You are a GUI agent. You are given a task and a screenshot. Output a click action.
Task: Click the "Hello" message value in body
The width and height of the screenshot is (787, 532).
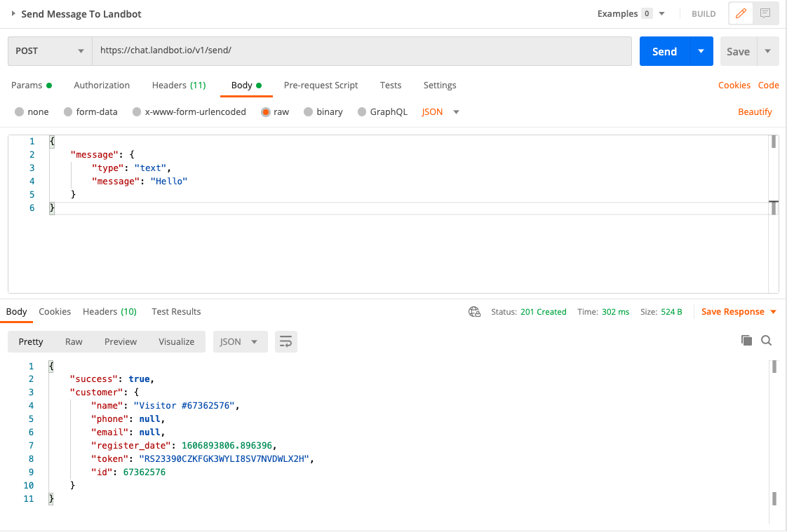pos(168,181)
